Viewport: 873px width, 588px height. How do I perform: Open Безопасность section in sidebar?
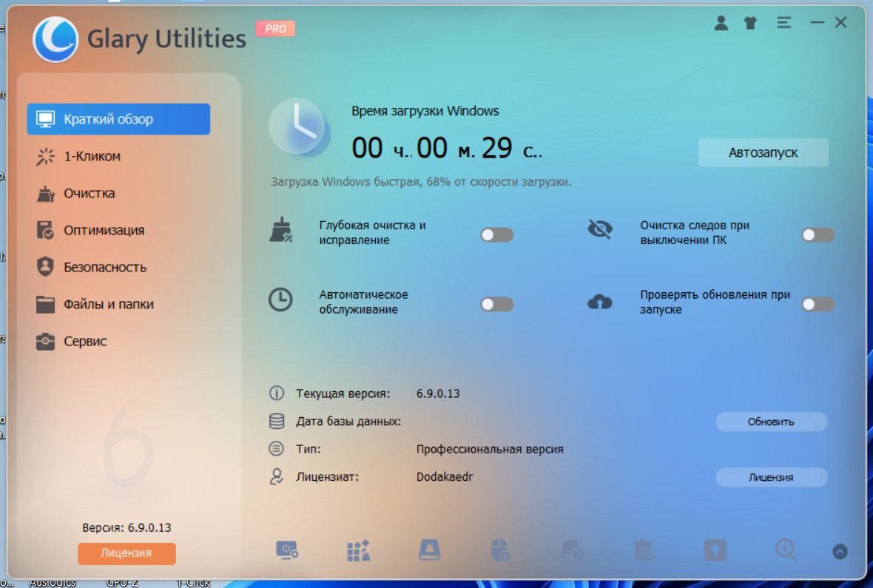[118, 267]
